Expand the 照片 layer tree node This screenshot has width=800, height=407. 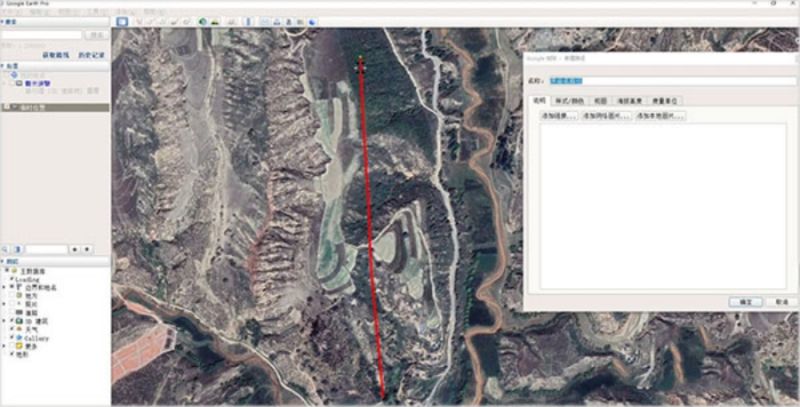pos(4,304)
